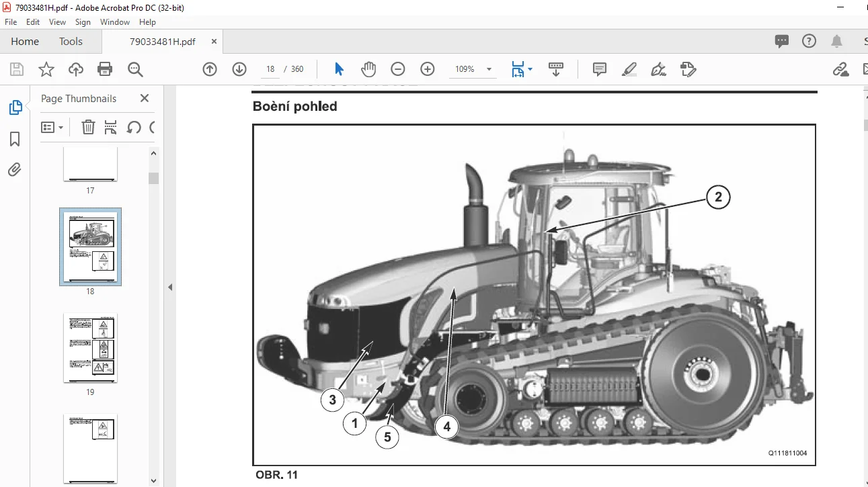Click the up arrow of the thumbnails scrollbar

(x=154, y=153)
